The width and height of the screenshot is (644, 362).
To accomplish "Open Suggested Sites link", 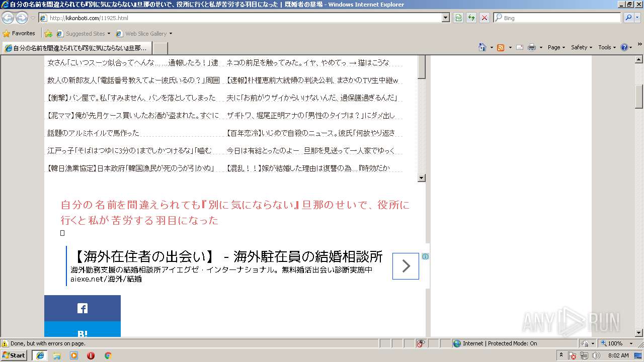I will click(x=83, y=34).
